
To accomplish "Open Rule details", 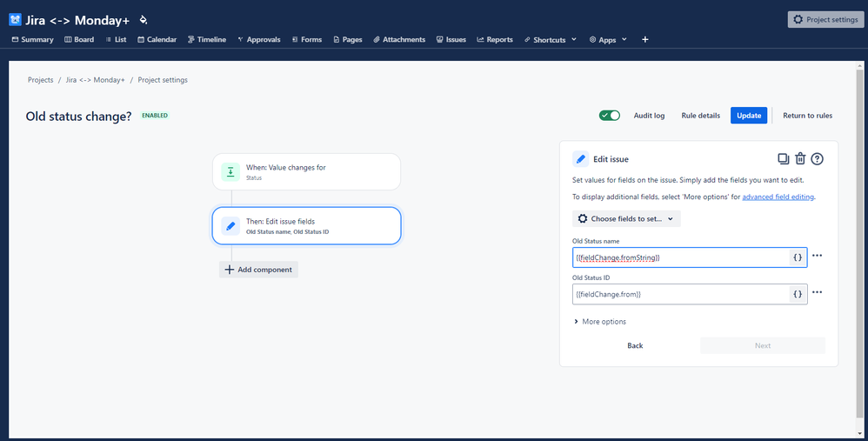I will pyautogui.click(x=701, y=116).
